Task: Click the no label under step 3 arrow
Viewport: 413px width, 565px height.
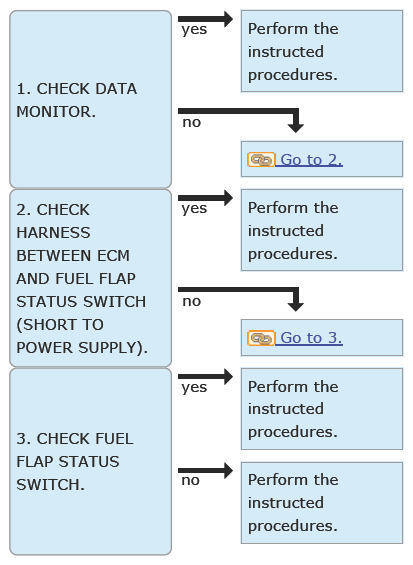Action: coord(190,480)
